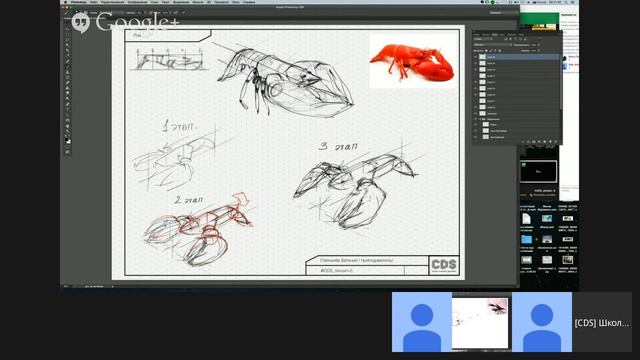This screenshot has width=640, height=360.
Task: Toggle the layer group's eye icon
Action: [x=476, y=119]
